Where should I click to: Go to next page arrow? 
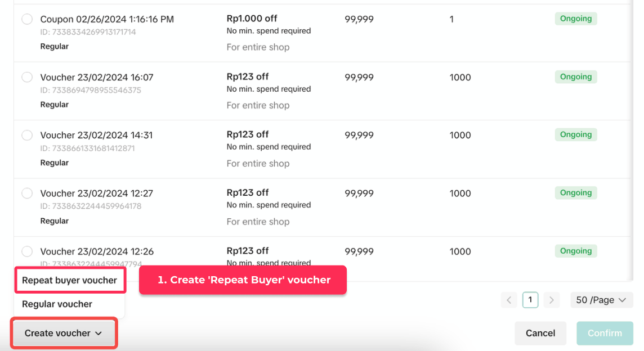pos(552,300)
